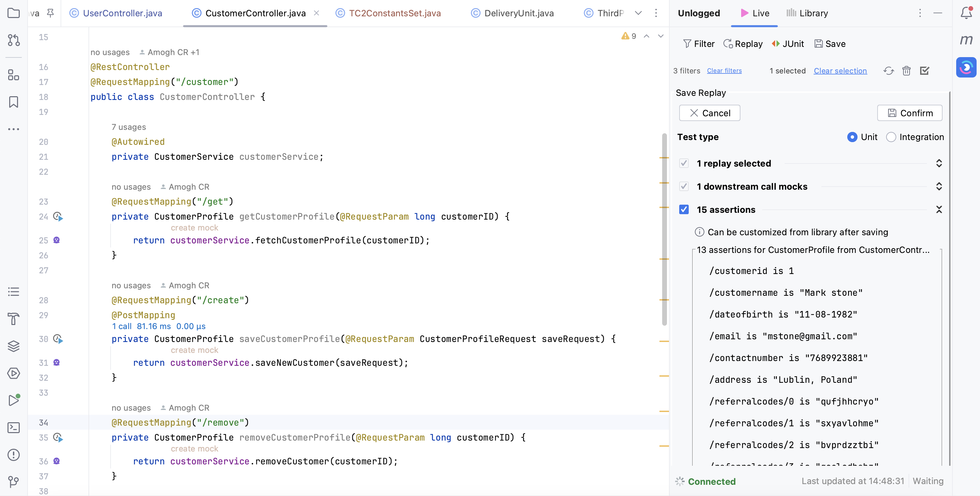The image size is (980, 496).
Task: Click the refresh icon beside Clear selection
Action: [888, 71]
